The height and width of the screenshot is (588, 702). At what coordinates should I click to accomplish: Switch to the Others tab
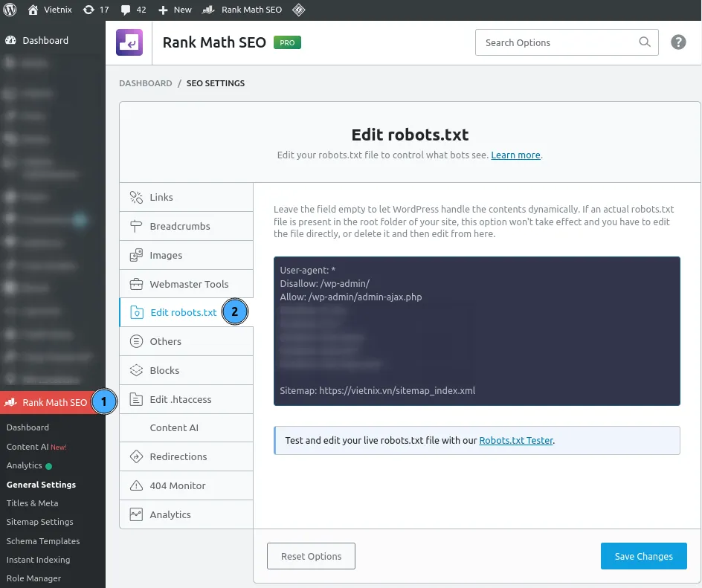(186, 341)
